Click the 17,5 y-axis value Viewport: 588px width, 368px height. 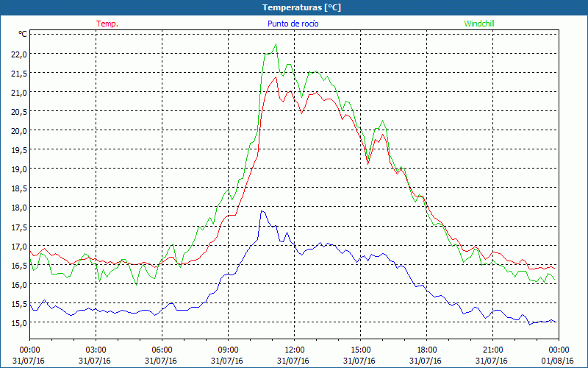tap(20, 227)
